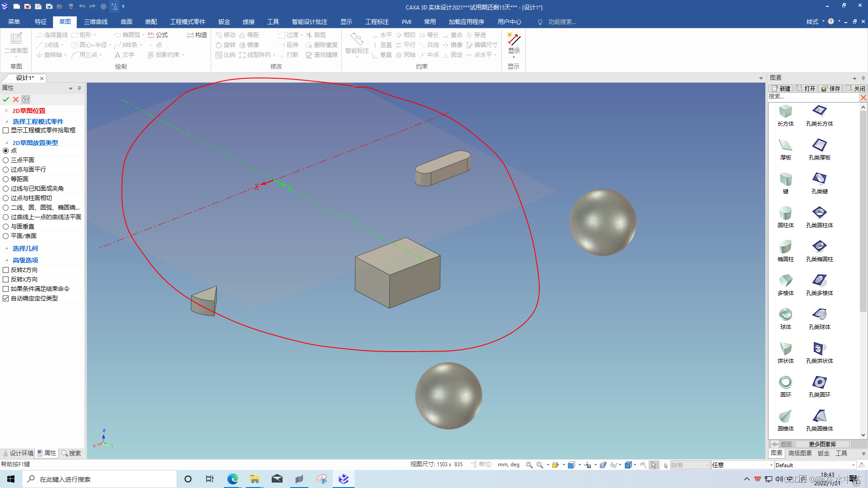
Task: Select the 圆环 torus element icon
Action: 785,382
